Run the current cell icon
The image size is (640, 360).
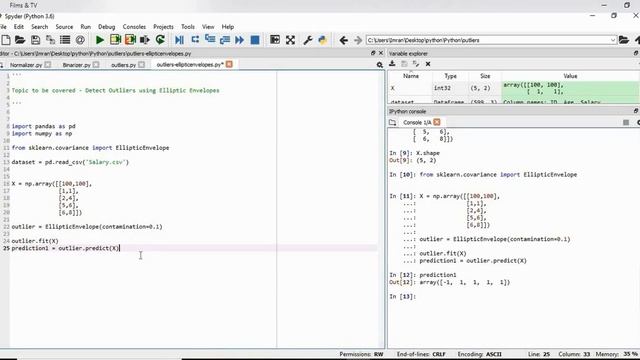[115, 40]
